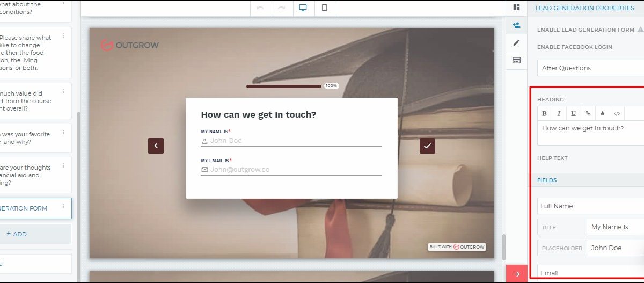Open the credit card panel icon
644x283 pixels.
point(516,61)
